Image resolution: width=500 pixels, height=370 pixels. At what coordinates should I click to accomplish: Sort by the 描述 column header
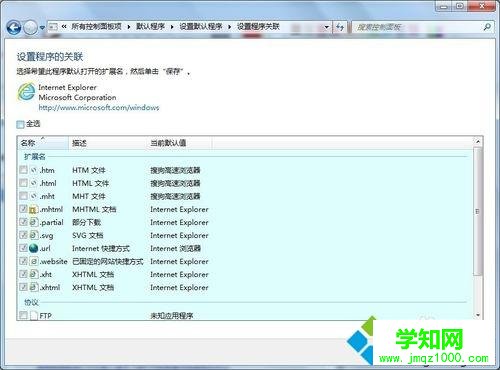(x=107, y=143)
